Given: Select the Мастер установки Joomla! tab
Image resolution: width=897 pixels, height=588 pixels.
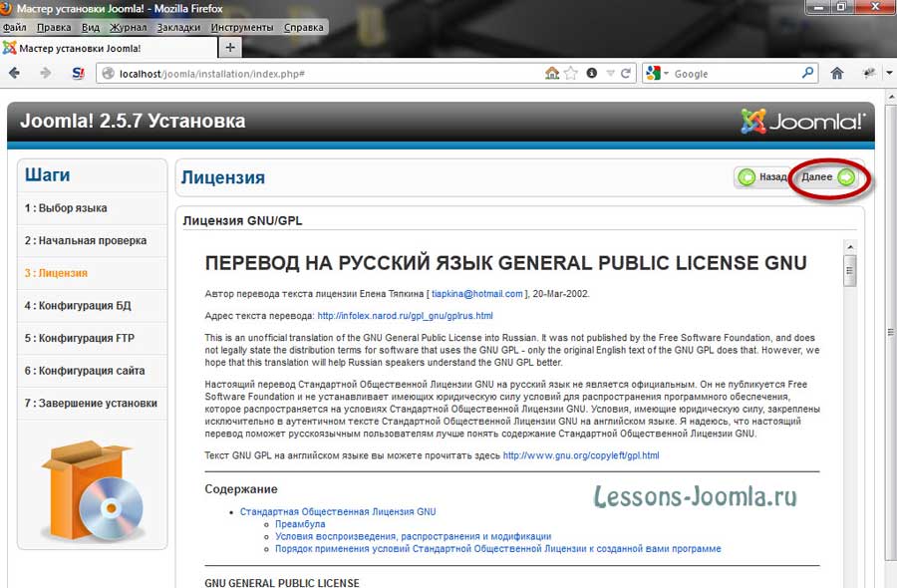Looking at the screenshot, I should tap(109, 48).
